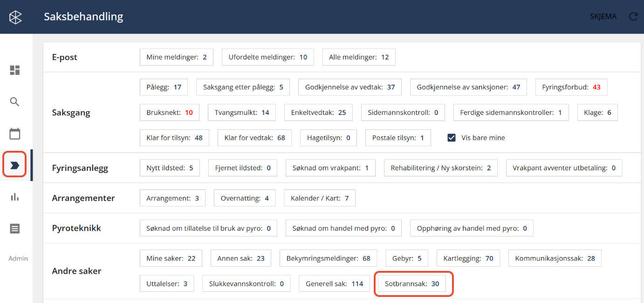The height and width of the screenshot is (303, 644).
Task: Click the cube logo in the header
Action: pyautogui.click(x=15, y=17)
